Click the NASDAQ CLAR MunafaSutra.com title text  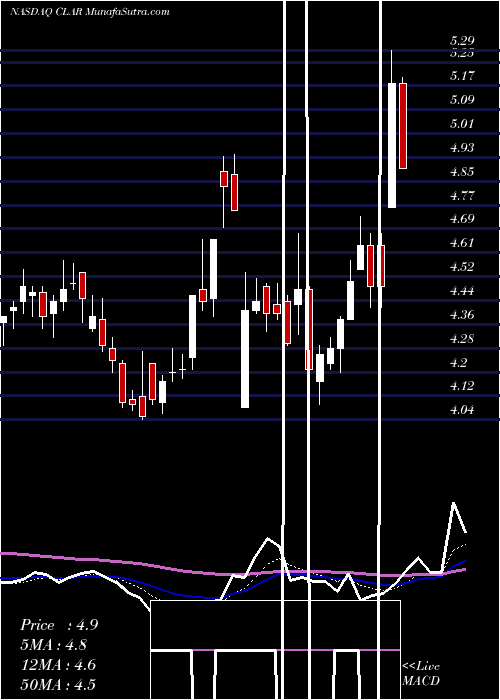pos(90,12)
